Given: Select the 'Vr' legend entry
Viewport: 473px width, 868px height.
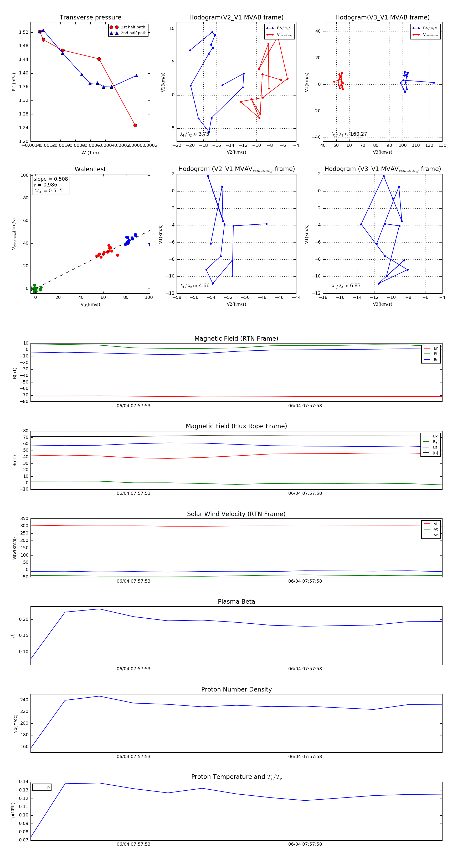Looking at the screenshot, I should 431,524.
